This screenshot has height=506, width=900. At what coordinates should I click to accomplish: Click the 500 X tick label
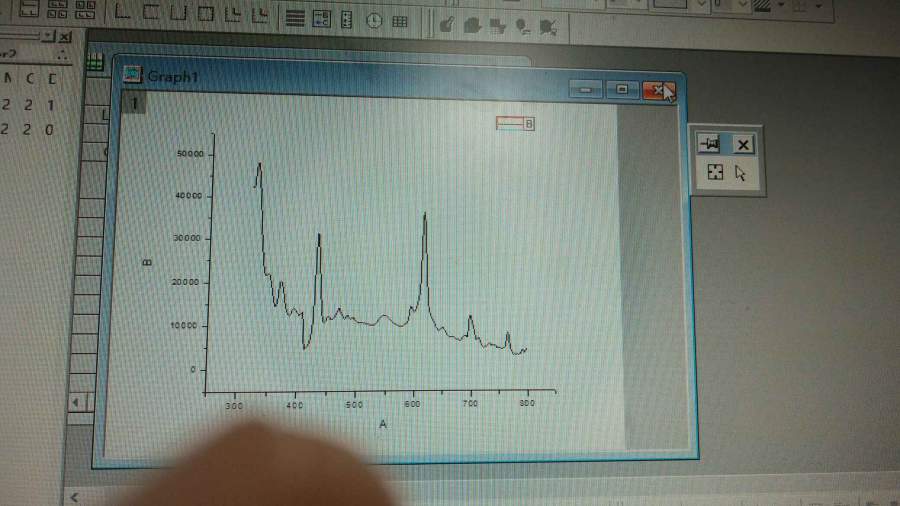point(354,404)
